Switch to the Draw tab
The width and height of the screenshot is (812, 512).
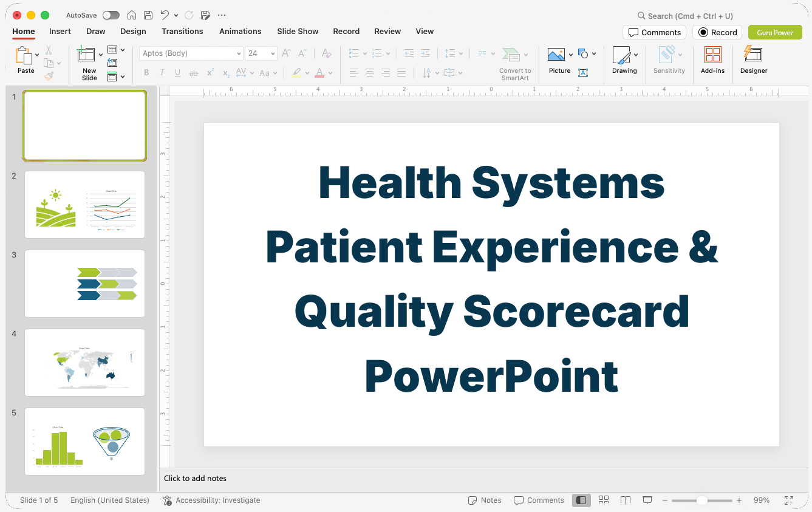pos(95,31)
